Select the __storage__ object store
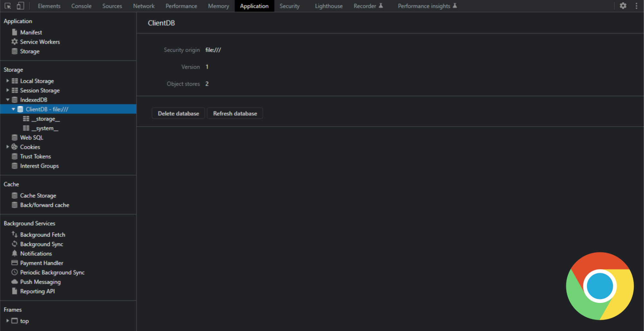The image size is (644, 331). tap(46, 119)
